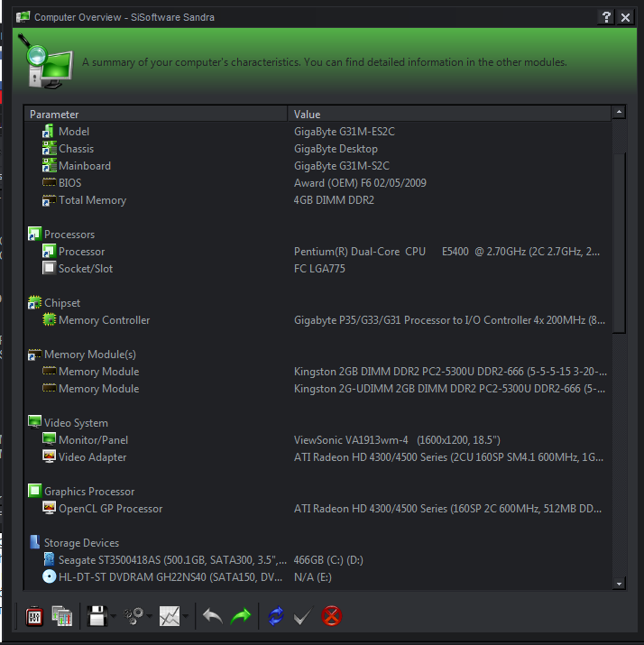Image resolution: width=644 pixels, height=645 pixels.
Task: Select the '4GB DIMM DDR2' value
Action: pyautogui.click(x=334, y=200)
